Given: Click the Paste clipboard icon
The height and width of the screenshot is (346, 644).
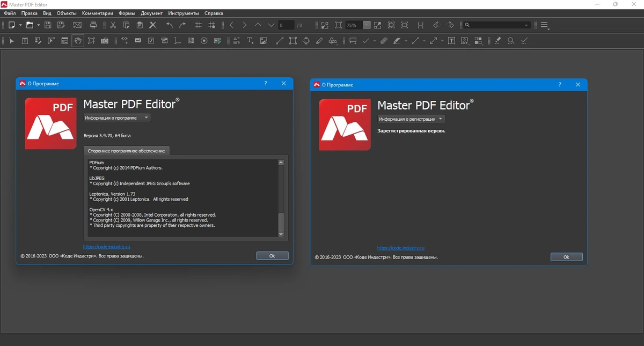Looking at the screenshot, I should click(140, 25).
